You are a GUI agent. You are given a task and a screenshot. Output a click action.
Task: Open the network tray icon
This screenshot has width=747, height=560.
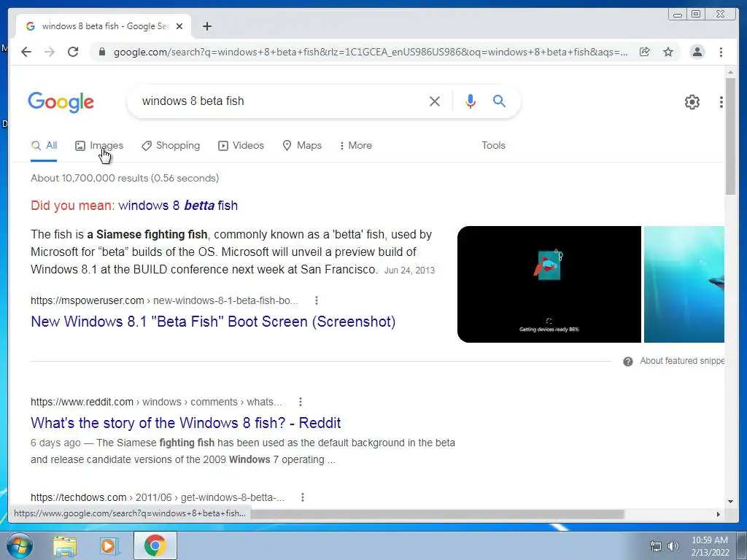pyautogui.click(x=656, y=546)
